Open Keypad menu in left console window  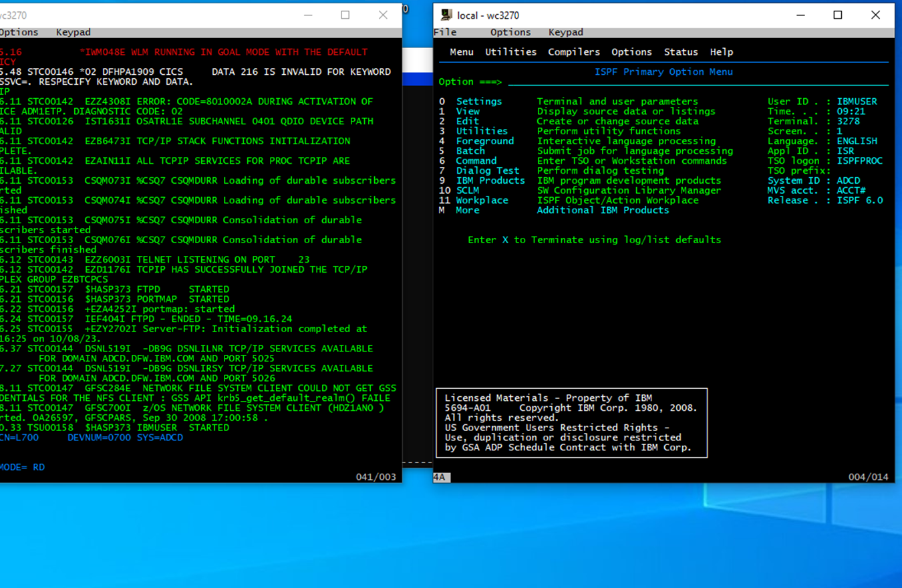[x=73, y=32]
